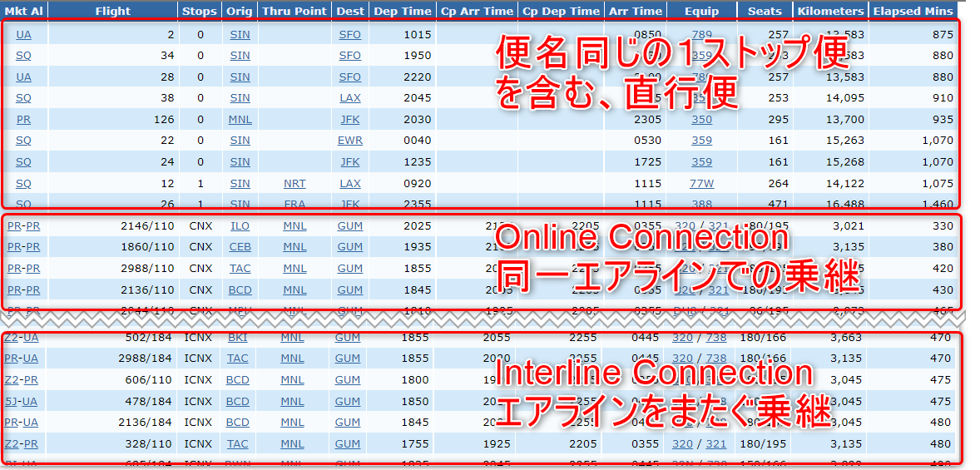This screenshot has width=980, height=470.
Task: Open the UA airline link for flight 2
Action: tap(23, 34)
